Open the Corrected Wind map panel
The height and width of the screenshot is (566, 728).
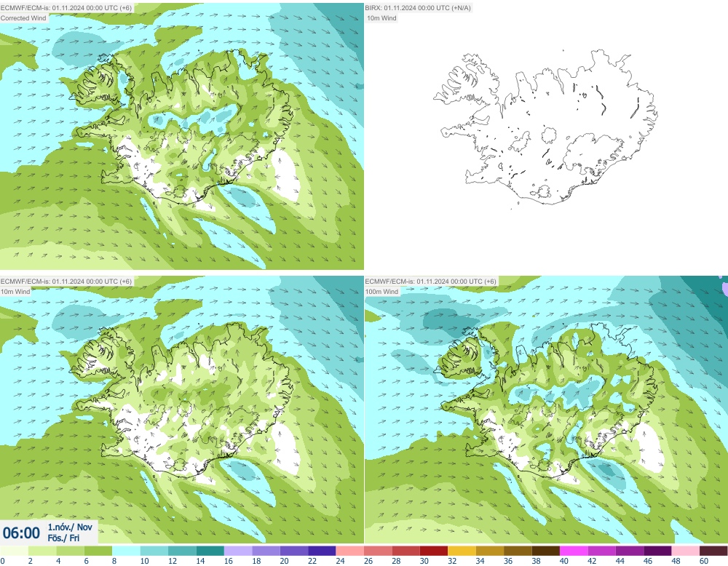[181, 136]
